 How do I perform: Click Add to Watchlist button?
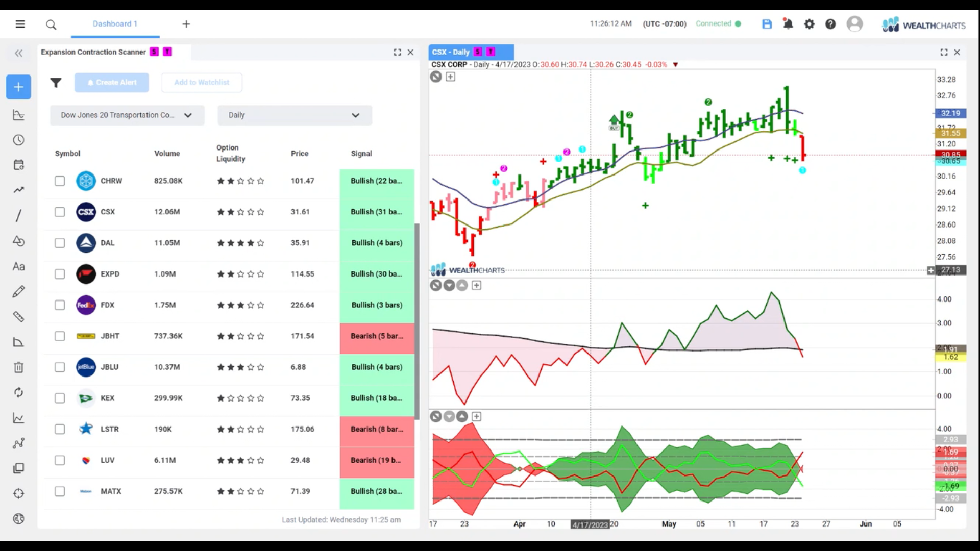[202, 83]
